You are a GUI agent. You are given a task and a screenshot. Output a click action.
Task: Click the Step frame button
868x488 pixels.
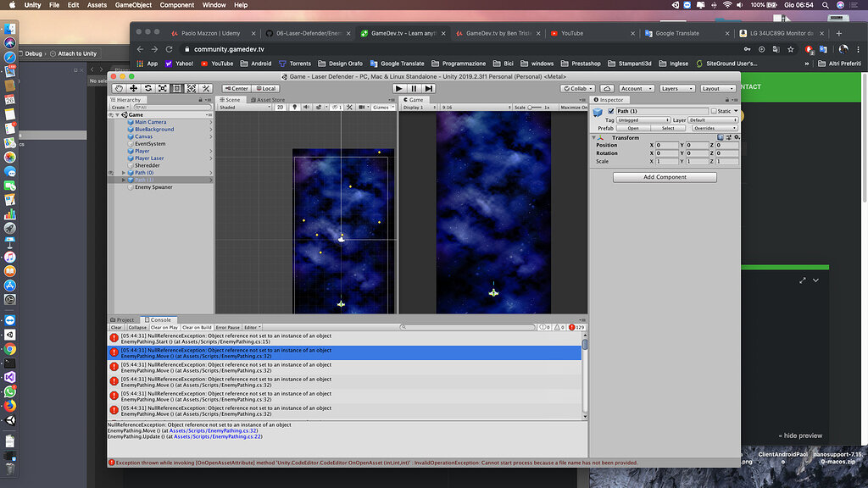(x=429, y=88)
